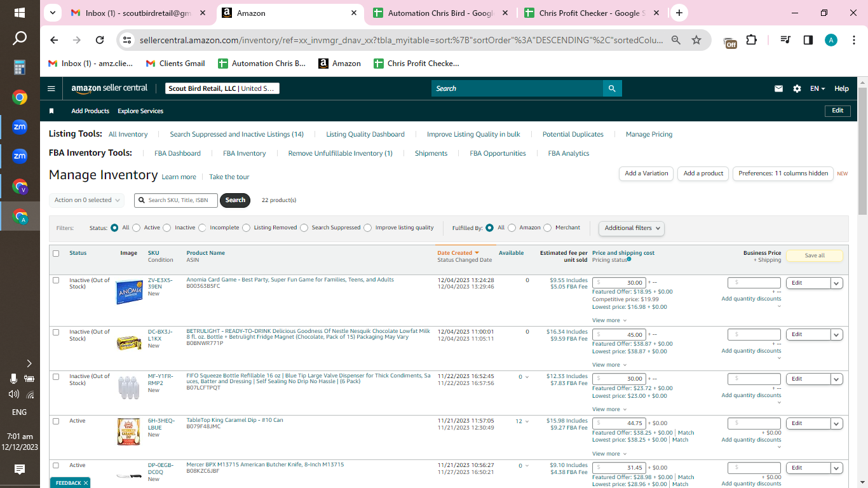Select the TableTop King Caramel Dip checkbox
The image size is (868, 488).
pyautogui.click(x=56, y=421)
